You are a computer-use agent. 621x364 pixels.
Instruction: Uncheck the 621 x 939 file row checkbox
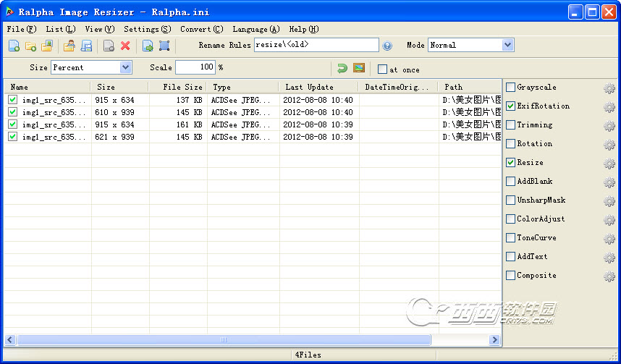13,136
